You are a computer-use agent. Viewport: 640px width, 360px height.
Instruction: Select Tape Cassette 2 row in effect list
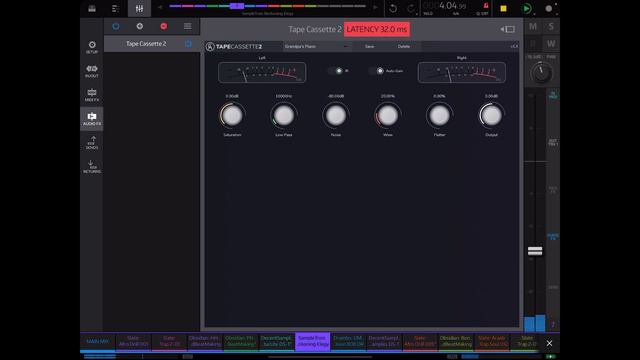point(151,44)
